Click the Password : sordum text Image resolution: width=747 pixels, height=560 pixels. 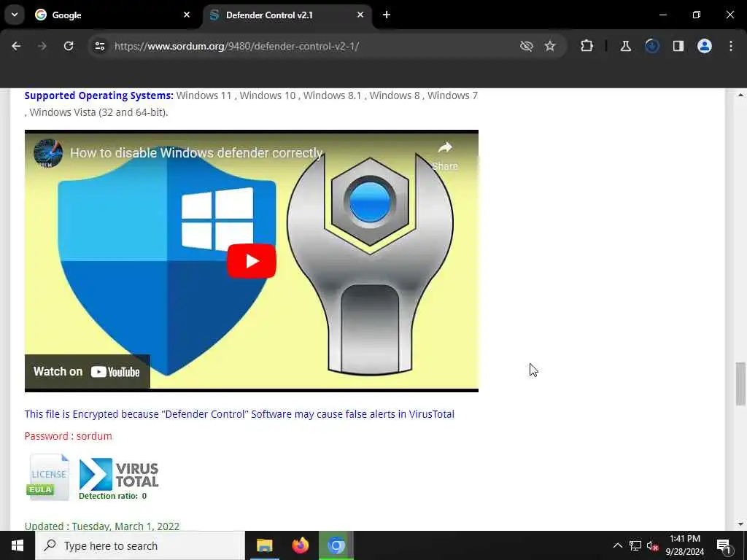(x=68, y=436)
